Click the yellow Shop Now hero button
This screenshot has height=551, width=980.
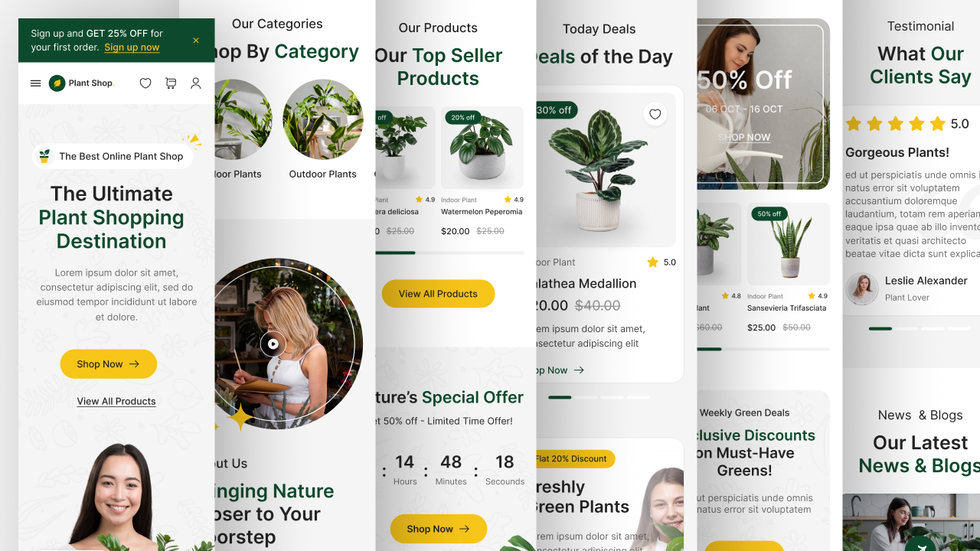tap(109, 364)
